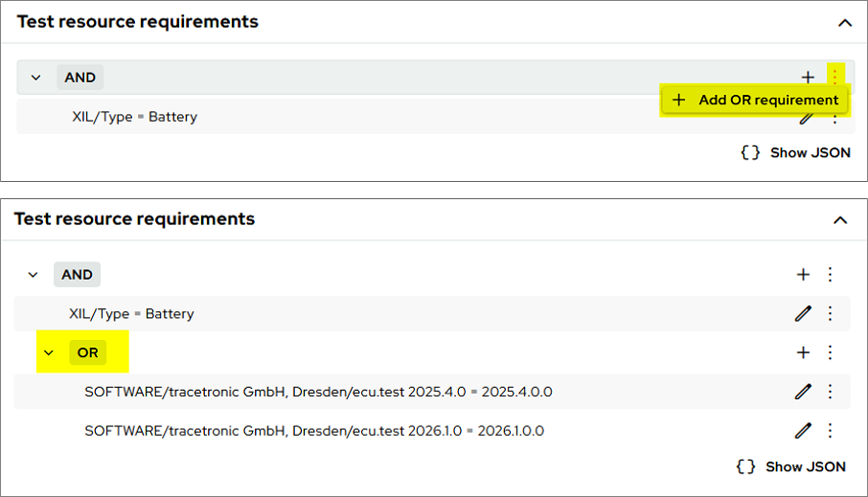Collapse AND group beside the Add OR popup

click(x=36, y=78)
